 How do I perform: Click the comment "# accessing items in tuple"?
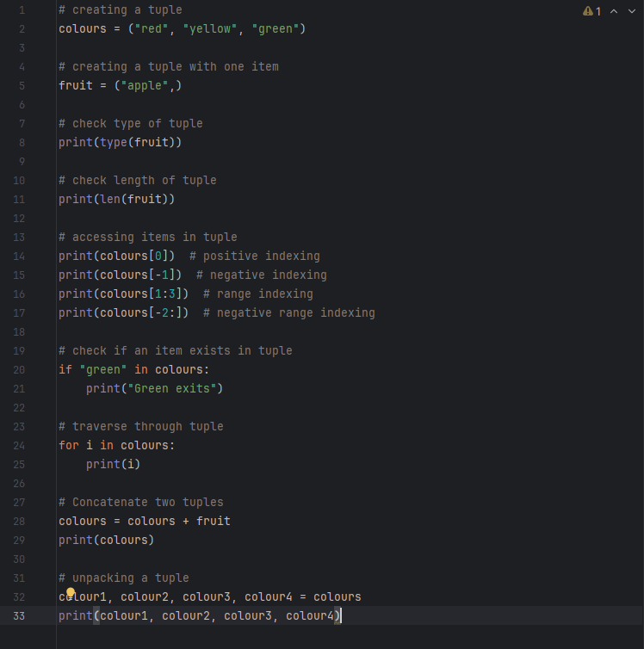148,238
